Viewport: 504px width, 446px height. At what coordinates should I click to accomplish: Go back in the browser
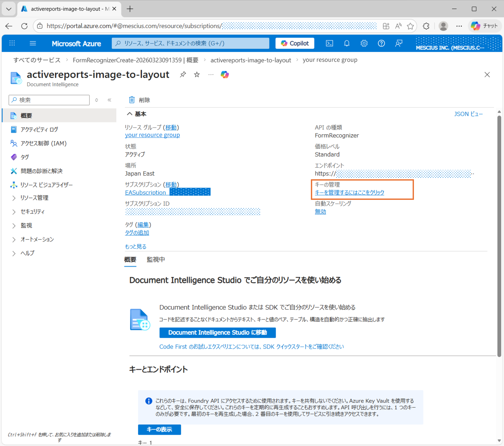pos(9,26)
